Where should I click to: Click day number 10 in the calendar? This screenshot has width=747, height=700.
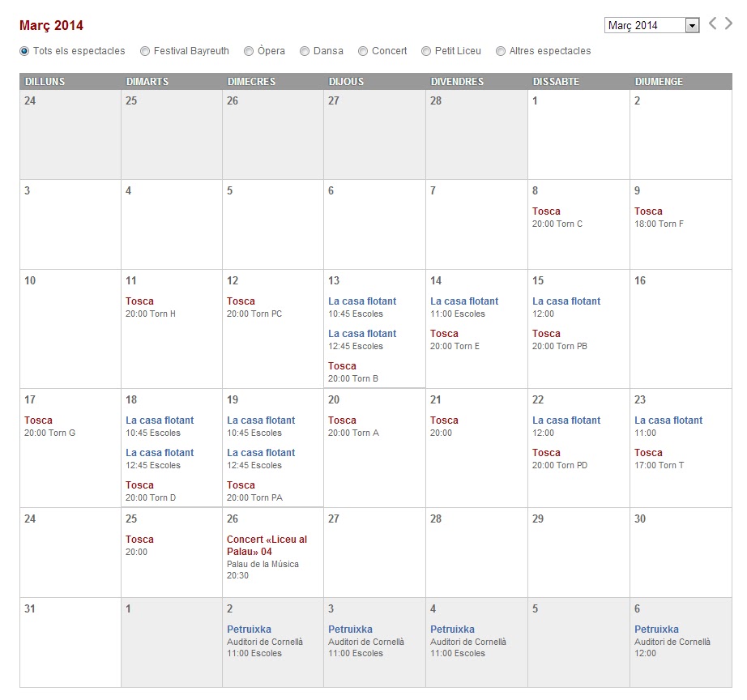(30, 280)
